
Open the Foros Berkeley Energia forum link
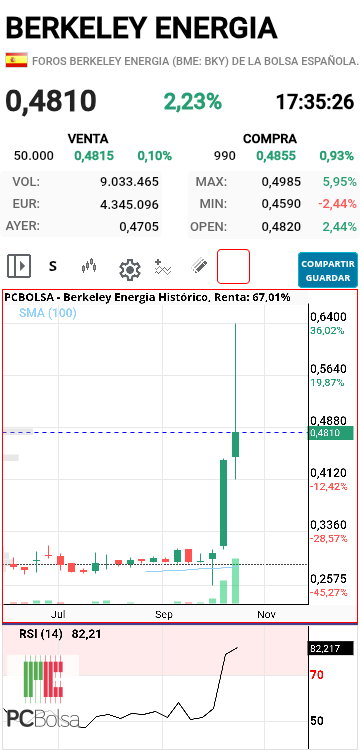(x=195, y=61)
